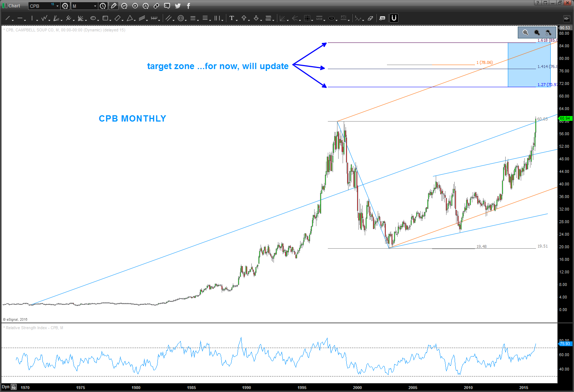Click the help question mark button
This screenshot has height=392, width=574.
537,3
